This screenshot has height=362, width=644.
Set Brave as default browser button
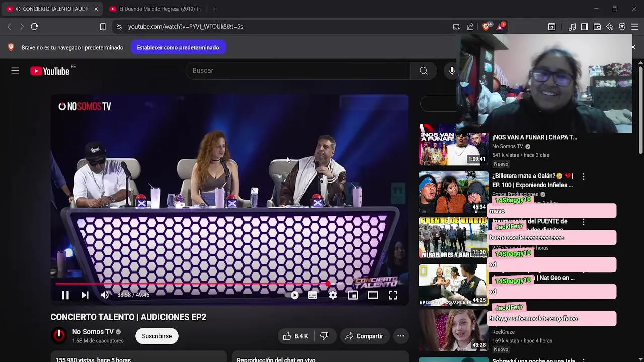click(178, 47)
